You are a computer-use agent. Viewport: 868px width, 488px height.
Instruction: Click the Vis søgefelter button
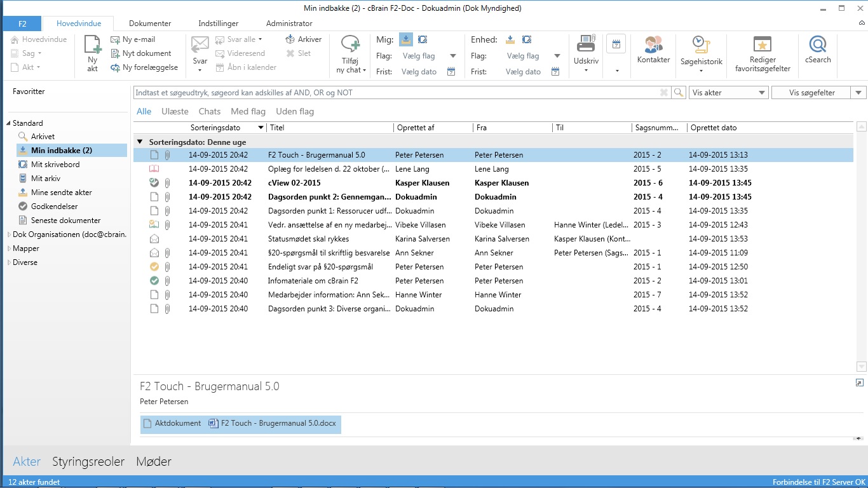(811, 93)
